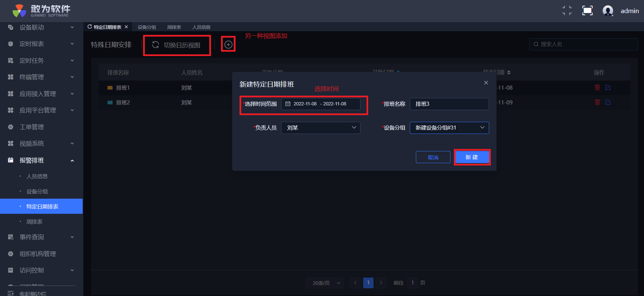Toggle the fullscreen frame icon

(587, 11)
